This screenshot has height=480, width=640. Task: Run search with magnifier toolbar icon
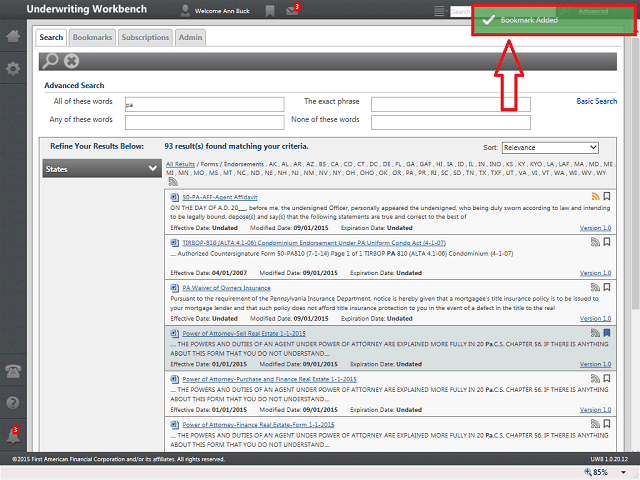coord(51,61)
